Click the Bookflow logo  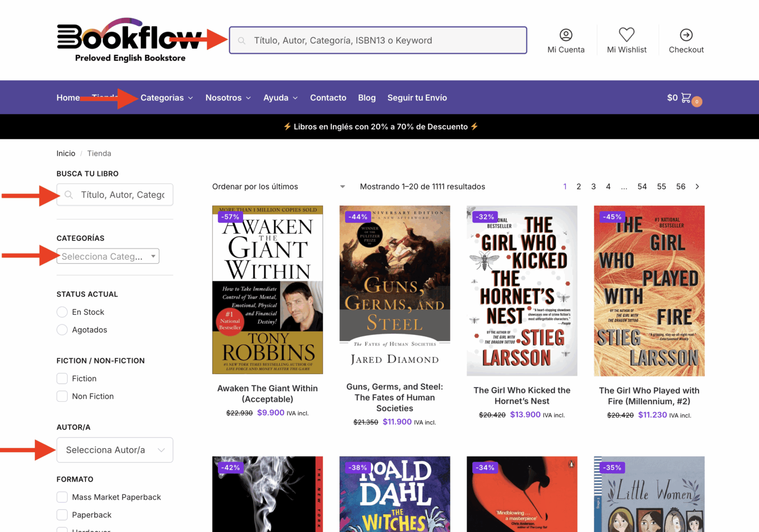point(129,40)
